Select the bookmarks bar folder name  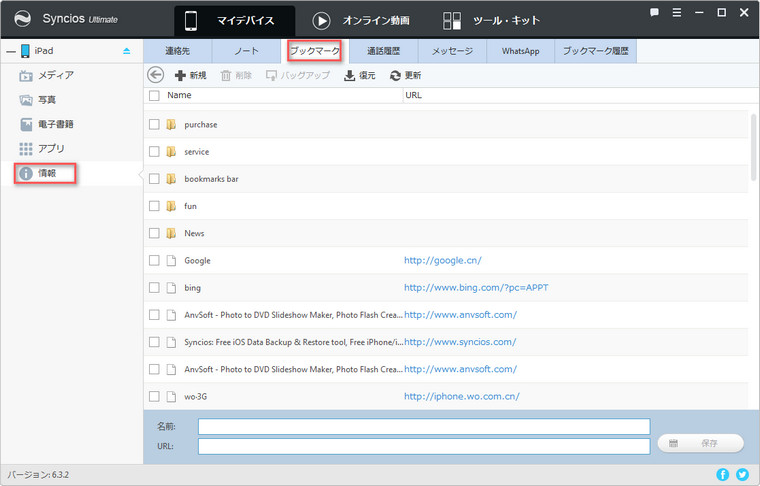[211, 179]
